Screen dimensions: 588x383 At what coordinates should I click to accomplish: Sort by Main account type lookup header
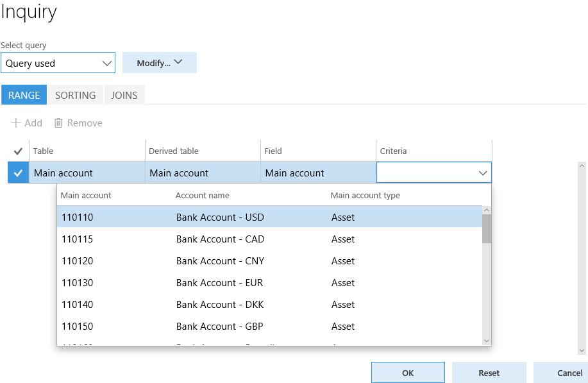pyautogui.click(x=365, y=196)
